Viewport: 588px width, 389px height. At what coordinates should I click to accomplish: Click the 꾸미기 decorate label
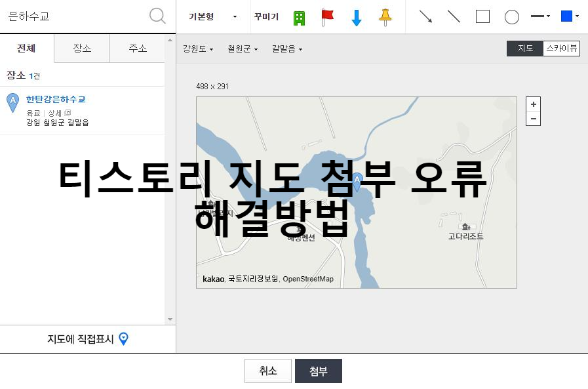(x=266, y=16)
